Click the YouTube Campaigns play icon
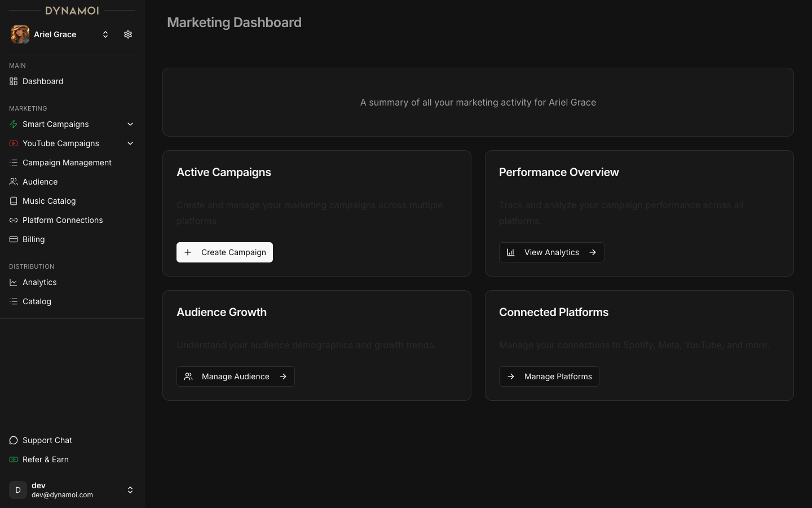This screenshot has height=508, width=812. [x=13, y=143]
